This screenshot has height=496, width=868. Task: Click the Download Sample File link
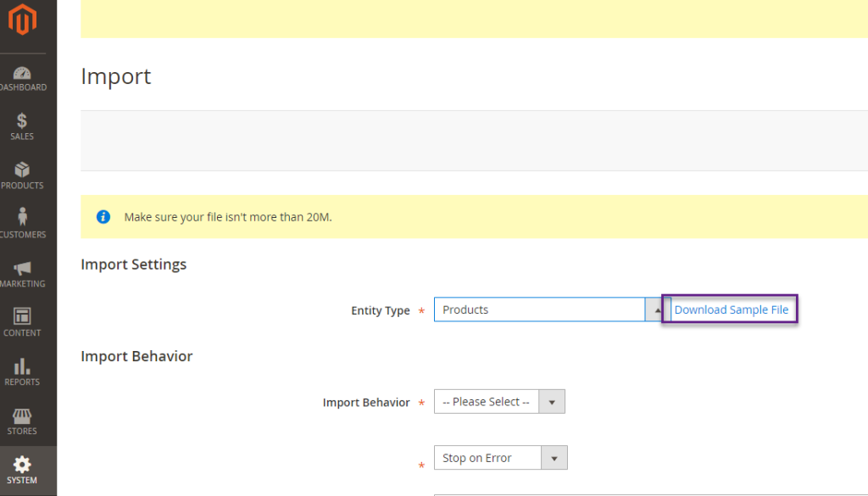tap(731, 310)
